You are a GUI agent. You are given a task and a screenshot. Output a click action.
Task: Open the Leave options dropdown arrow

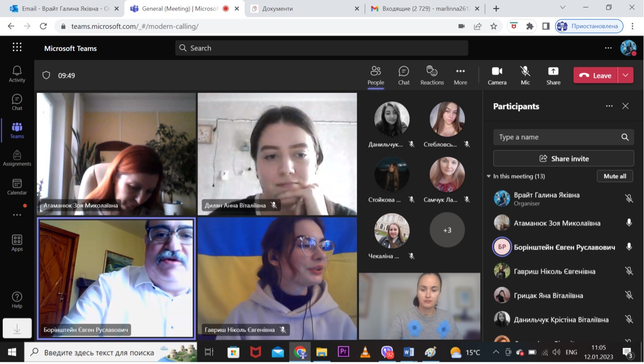pos(626,75)
